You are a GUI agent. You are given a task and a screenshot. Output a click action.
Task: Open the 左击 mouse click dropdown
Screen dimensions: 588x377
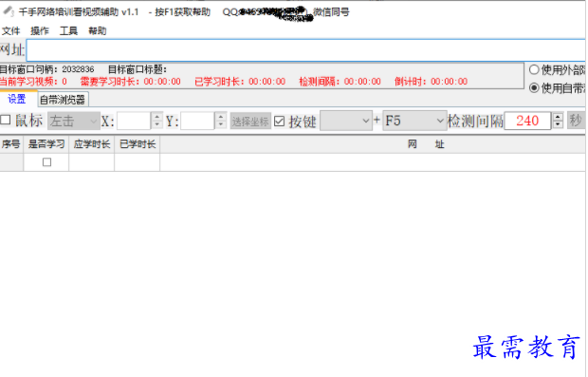74,122
